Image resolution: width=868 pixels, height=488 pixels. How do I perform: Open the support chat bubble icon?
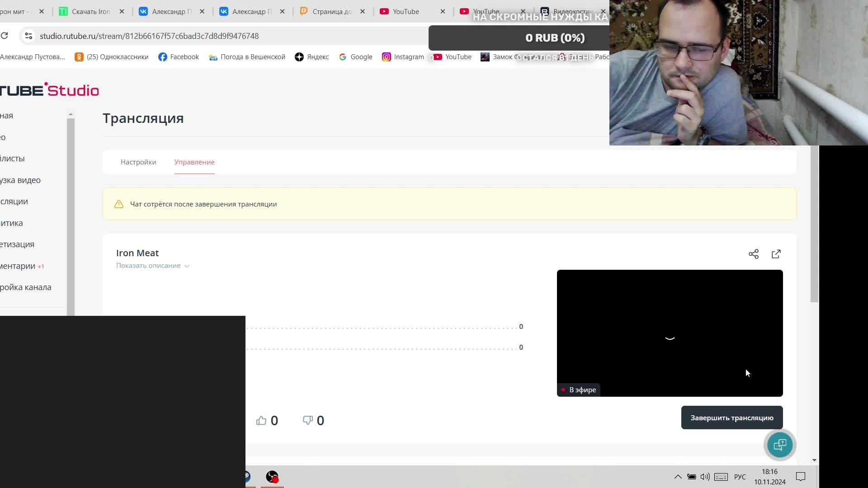[780, 445]
